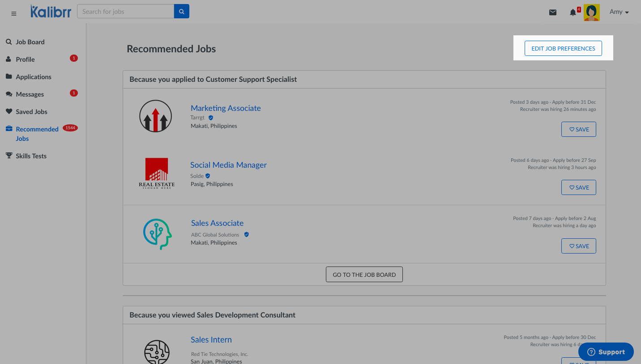Type in the Search for jobs field
641x364 pixels.
(125, 12)
